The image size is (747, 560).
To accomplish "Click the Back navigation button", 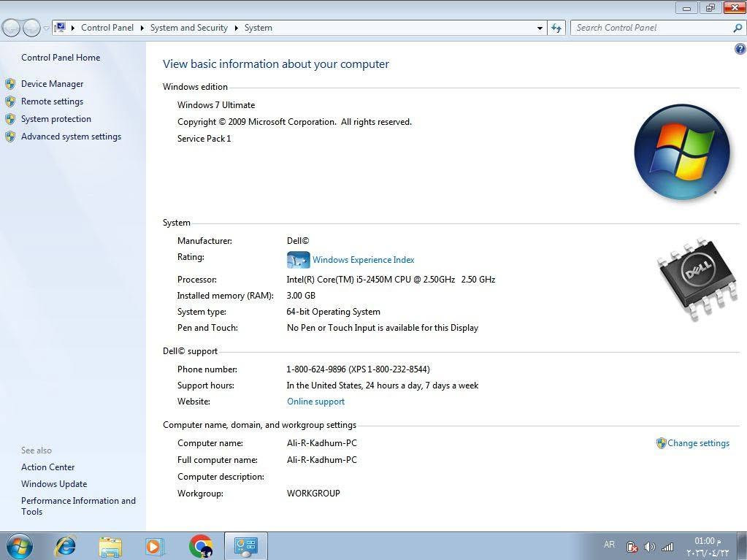I will click(x=12, y=28).
